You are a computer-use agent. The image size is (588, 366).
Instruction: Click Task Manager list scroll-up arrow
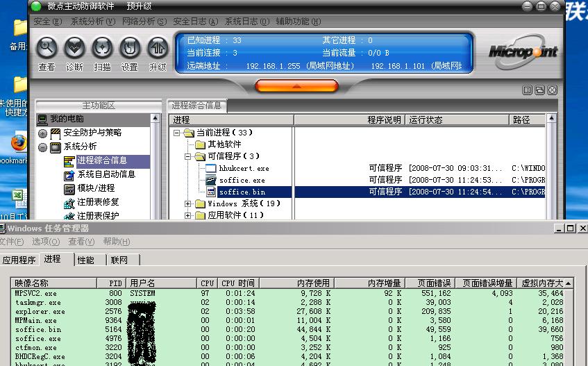coord(569,283)
